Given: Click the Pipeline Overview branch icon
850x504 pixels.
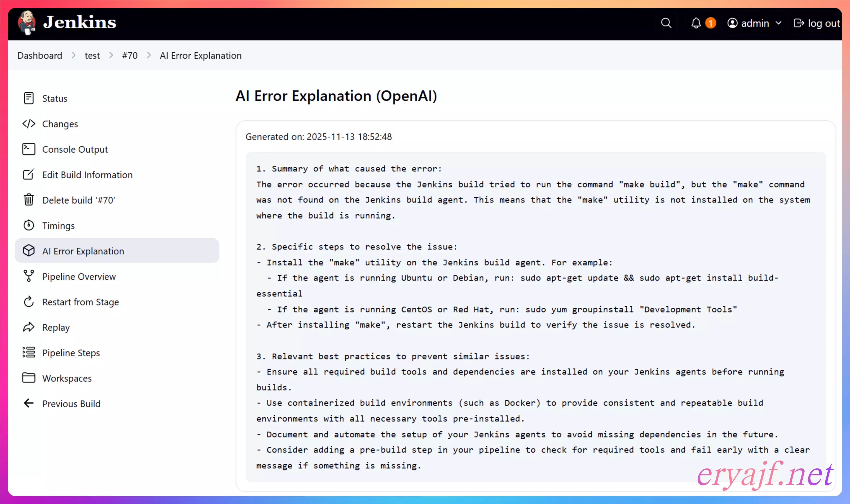Looking at the screenshot, I should click(x=29, y=276).
